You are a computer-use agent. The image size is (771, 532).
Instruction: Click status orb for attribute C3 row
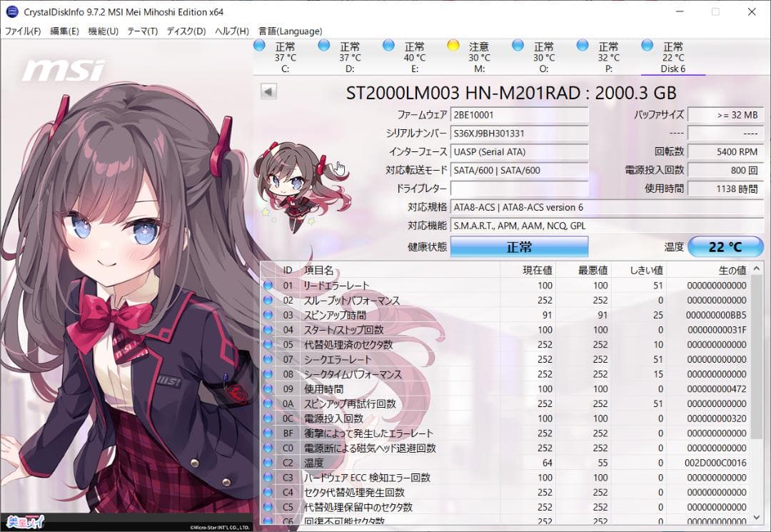tap(268, 478)
